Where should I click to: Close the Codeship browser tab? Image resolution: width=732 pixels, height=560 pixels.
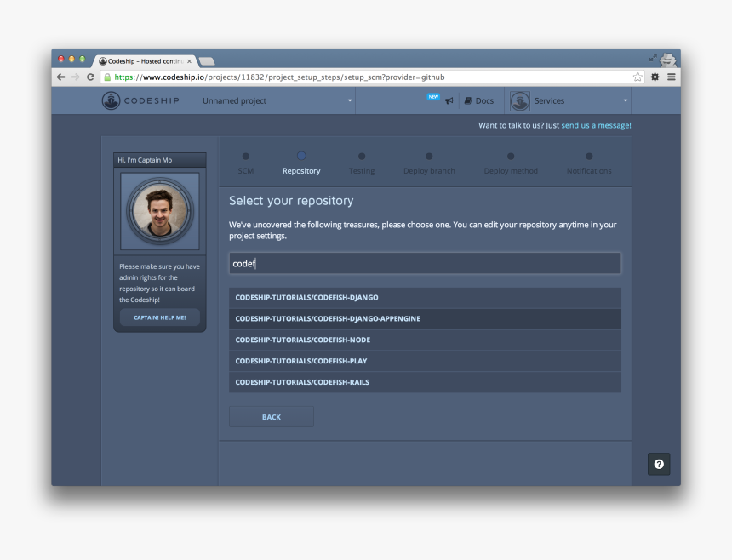coord(189,61)
